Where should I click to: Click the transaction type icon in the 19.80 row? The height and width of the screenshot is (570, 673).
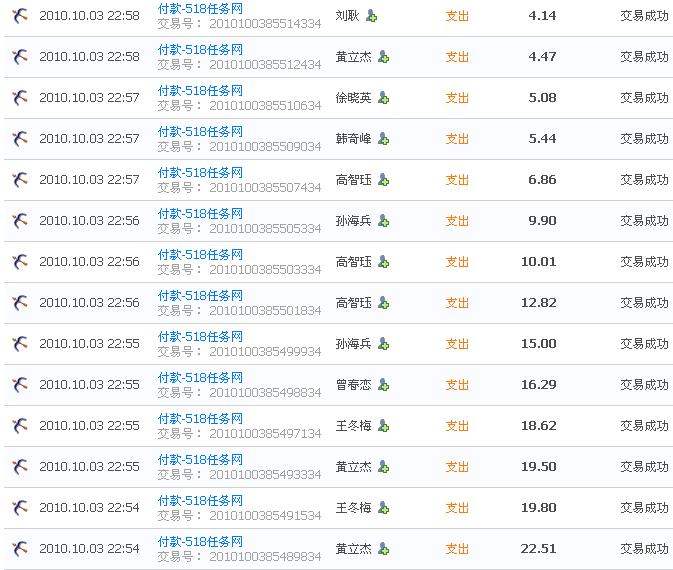[19, 508]
